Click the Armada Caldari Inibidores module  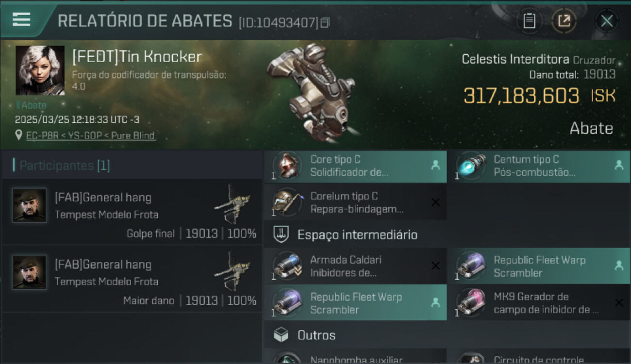click(355, 266)
